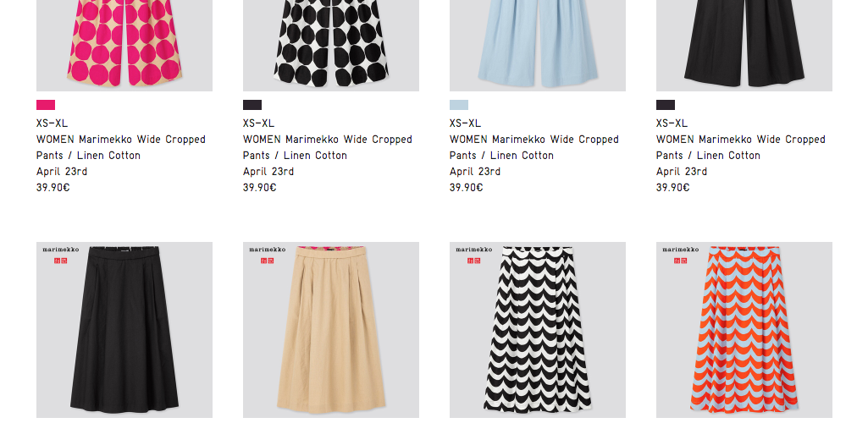Click Uniqlo logo on black skirt image
Viewport: 868px width, 423px height.
tap(60, 261)
